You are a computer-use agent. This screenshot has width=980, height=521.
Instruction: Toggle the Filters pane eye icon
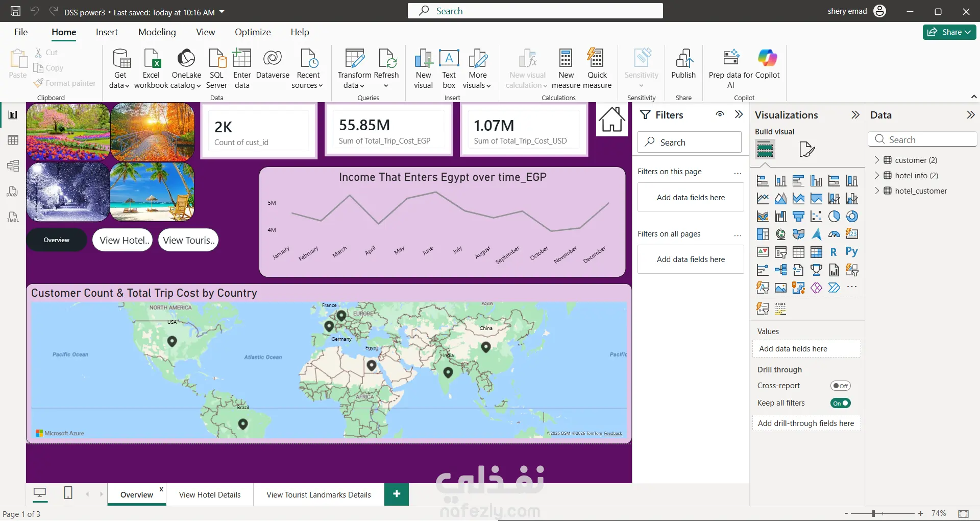click(x=720, y=114)
